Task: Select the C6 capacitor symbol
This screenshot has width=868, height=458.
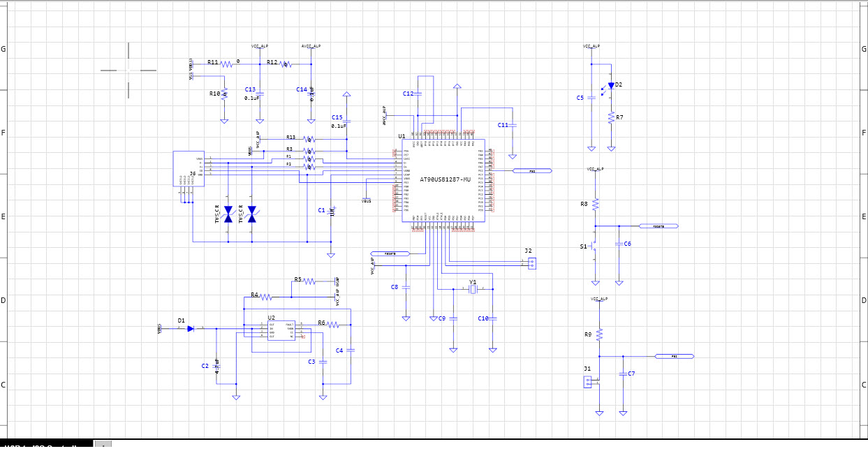Action: coord(619,244)
